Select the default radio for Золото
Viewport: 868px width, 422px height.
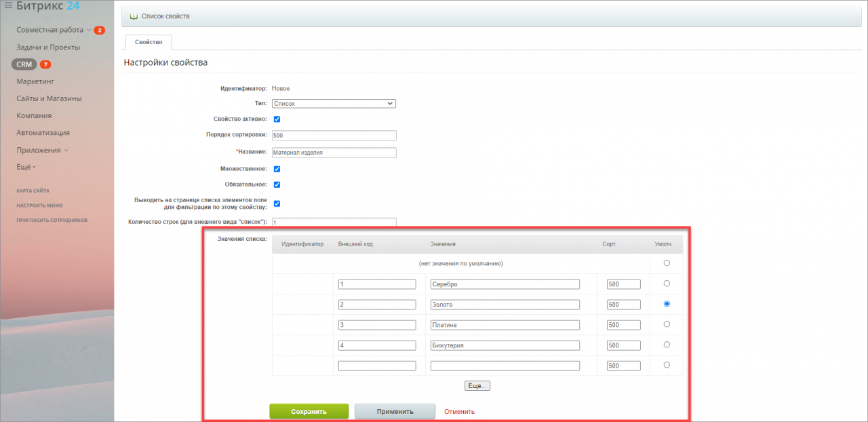[667, 304]
